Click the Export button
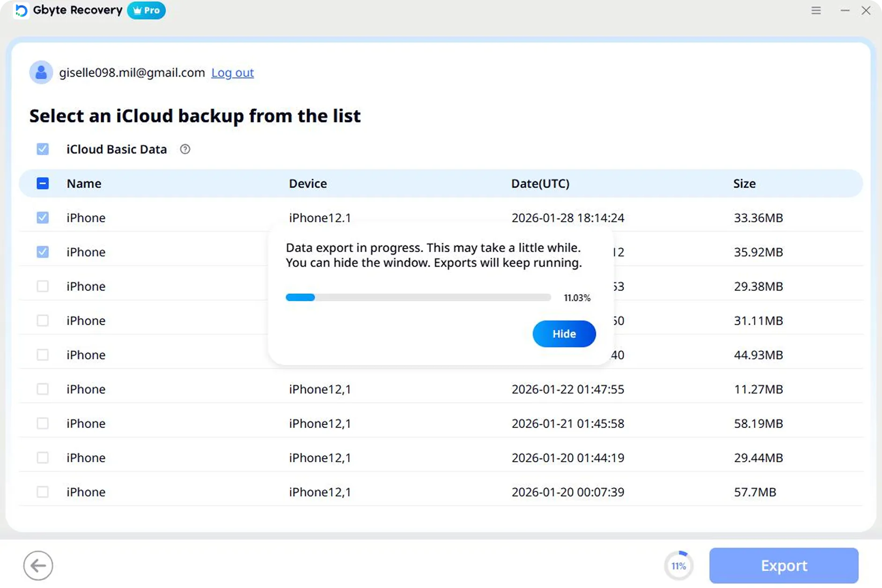The image size is (882, 588). coord(784,566)
